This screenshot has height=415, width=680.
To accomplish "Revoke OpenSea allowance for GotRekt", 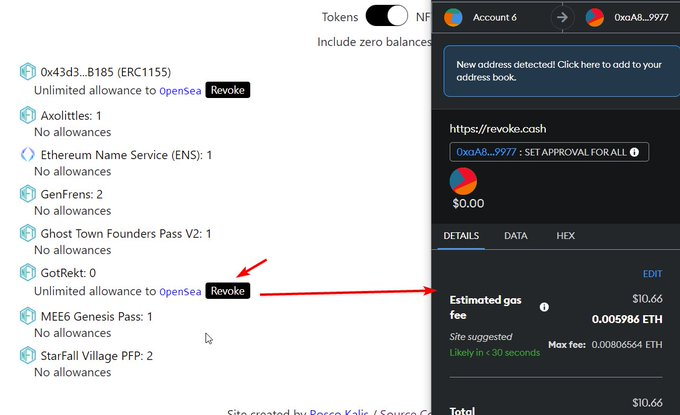I will [228, 291].
